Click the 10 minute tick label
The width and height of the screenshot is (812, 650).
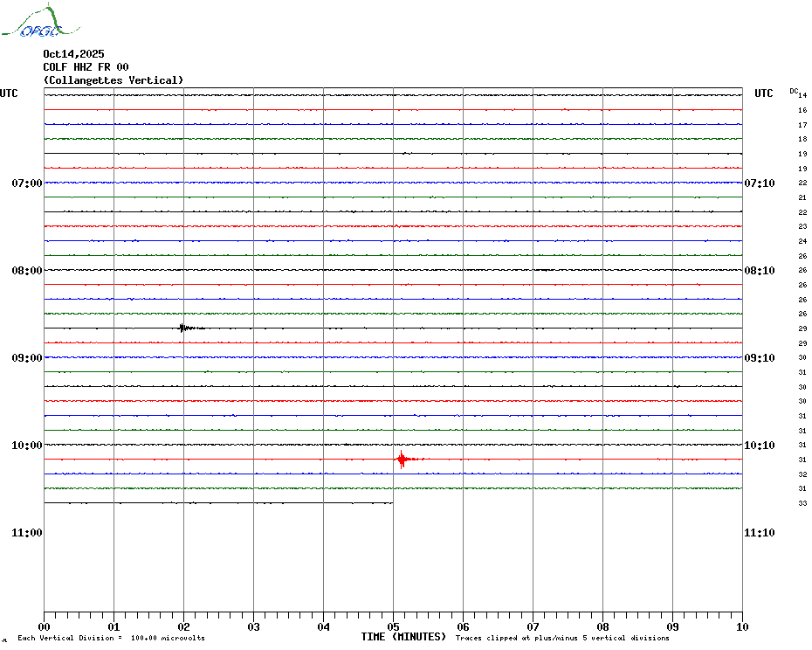coord(741,626)
